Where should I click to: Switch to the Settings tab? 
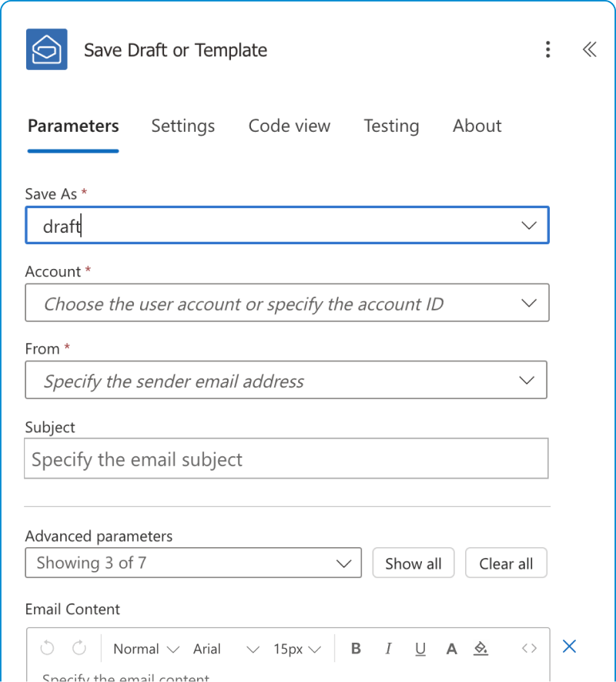point(182,126)
